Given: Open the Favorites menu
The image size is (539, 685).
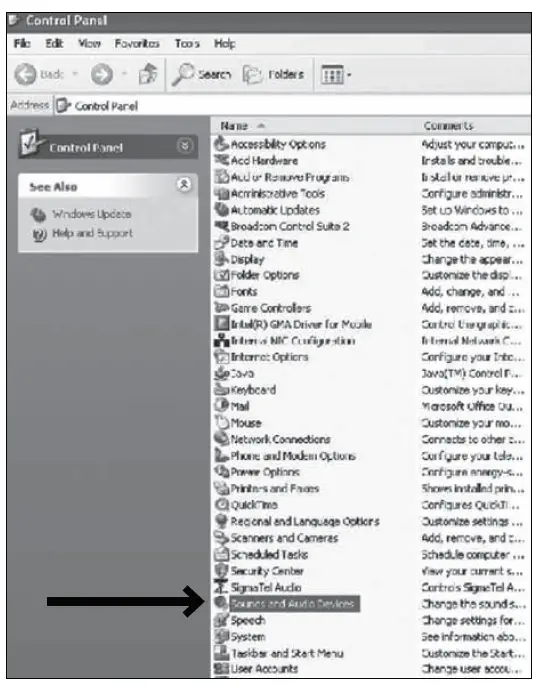Looking at the screenshot, I should coord(137,43).
